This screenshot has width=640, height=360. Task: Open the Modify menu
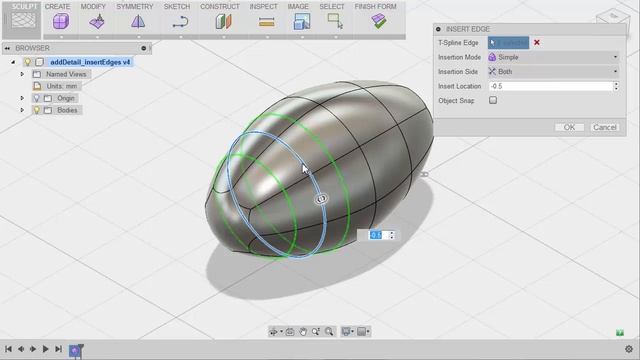click(93, 7)
